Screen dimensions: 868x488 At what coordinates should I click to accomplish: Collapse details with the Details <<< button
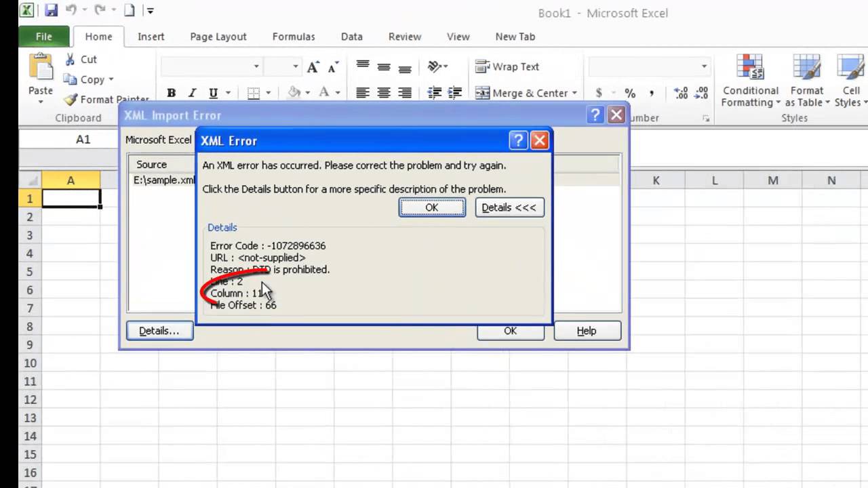coord(509,207)
